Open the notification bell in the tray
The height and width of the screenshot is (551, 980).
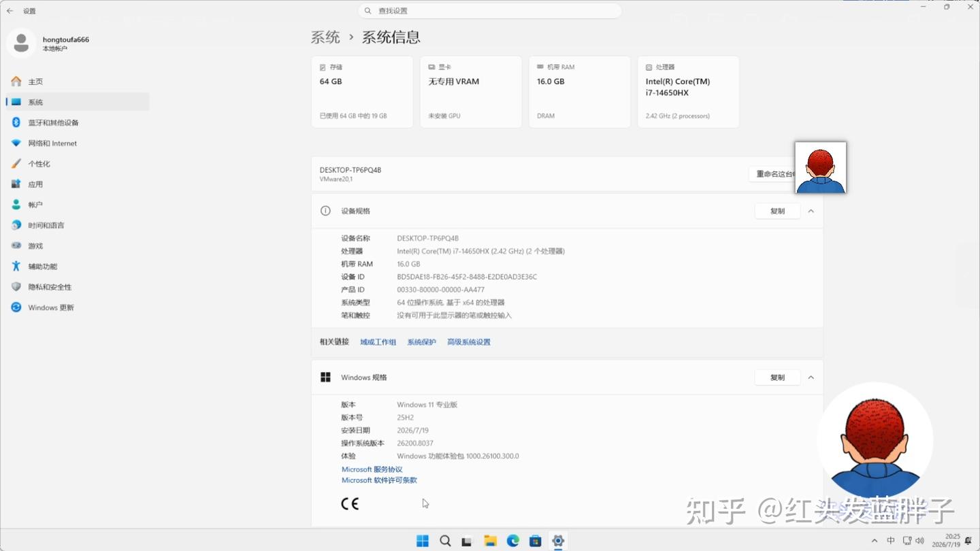(968, 541)
